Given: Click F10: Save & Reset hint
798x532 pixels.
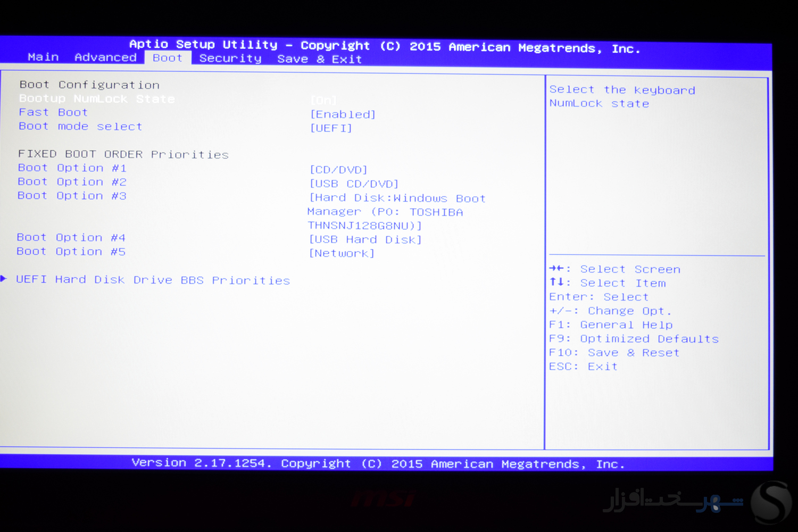Looking at the screenshot, I should pos(614,353).
